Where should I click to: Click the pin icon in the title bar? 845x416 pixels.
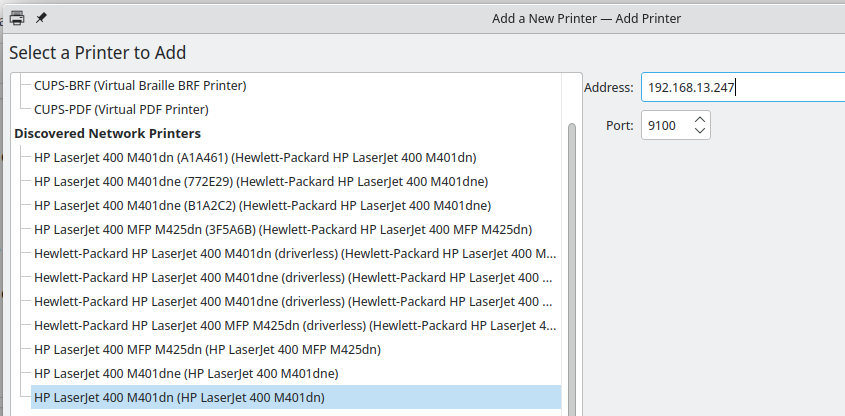41,18
